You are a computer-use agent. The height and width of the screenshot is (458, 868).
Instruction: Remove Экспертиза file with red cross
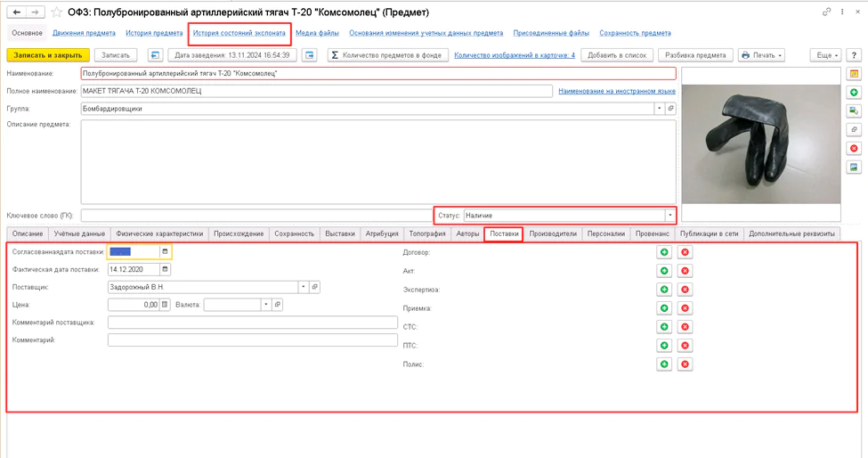[x=685, y=290]
